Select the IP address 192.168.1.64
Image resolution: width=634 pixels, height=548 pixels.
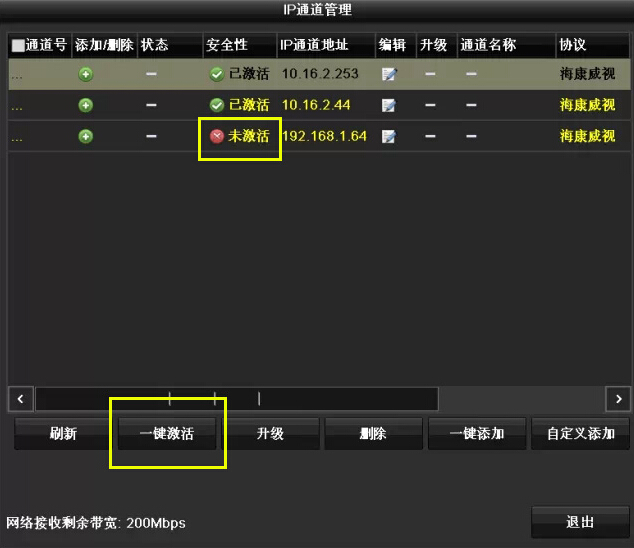[x=325, y=136]
